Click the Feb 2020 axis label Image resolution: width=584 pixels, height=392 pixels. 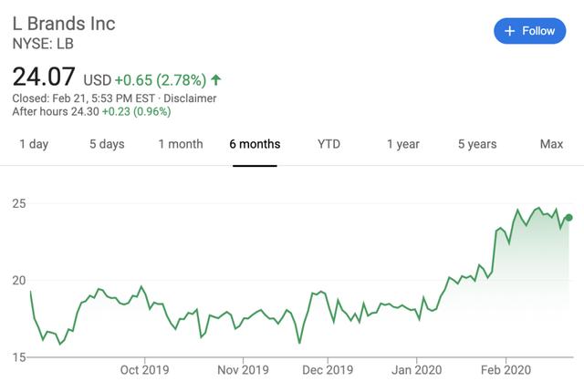click(506, 370)
